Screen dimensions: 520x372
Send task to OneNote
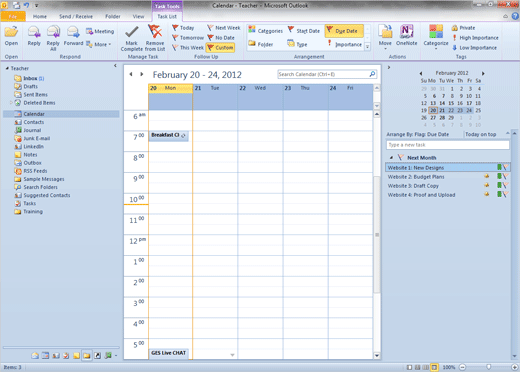[406, 36]
